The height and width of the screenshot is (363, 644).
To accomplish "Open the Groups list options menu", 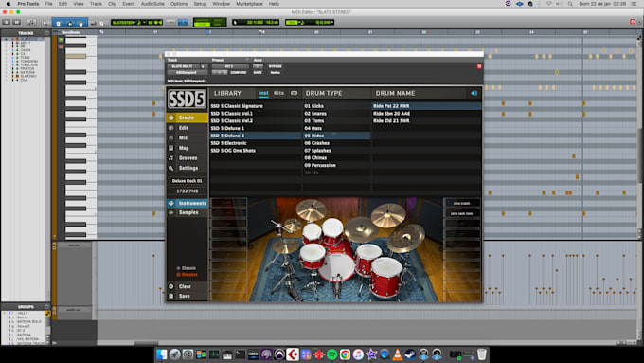I will 46,307.
